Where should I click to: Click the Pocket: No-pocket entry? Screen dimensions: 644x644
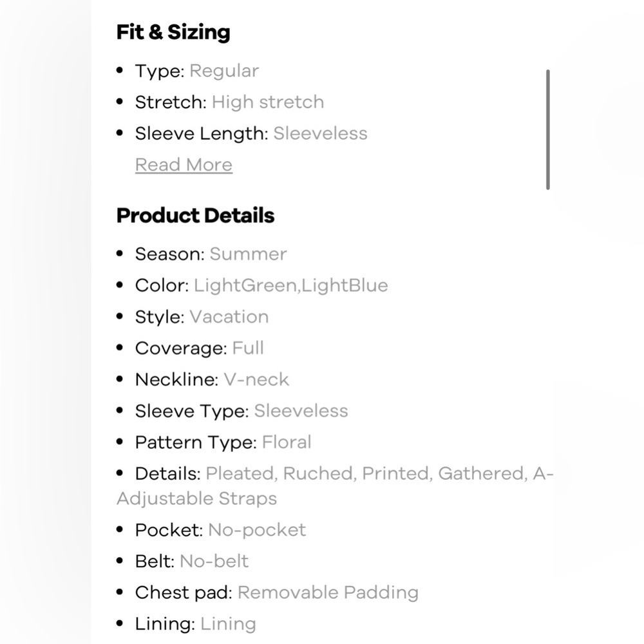click(220, 530)
